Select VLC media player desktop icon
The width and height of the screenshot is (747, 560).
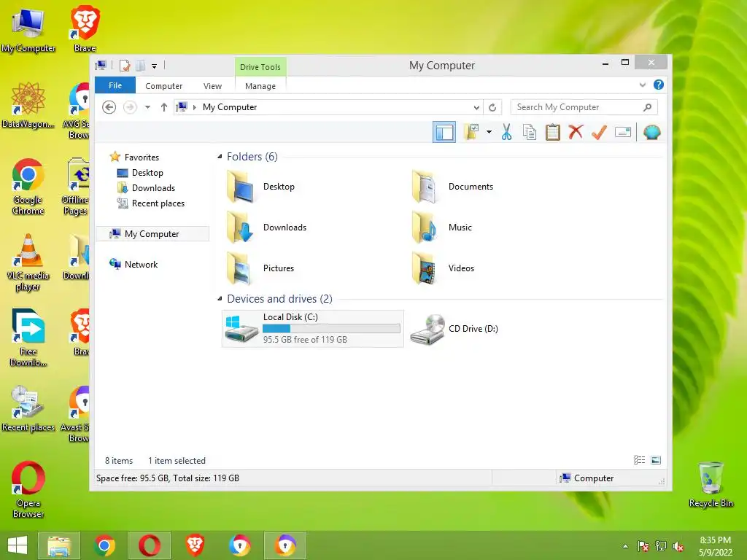(x=28, y=262)
